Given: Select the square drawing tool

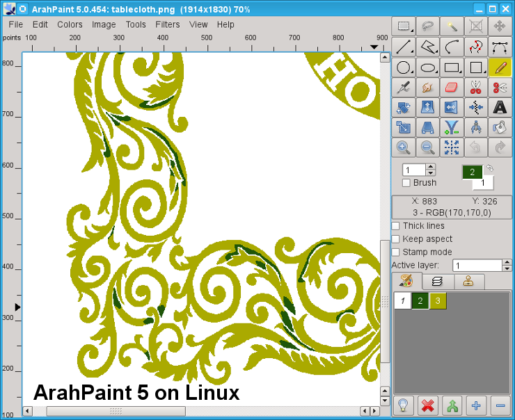Looking at the screenshot, I should 476,67.
